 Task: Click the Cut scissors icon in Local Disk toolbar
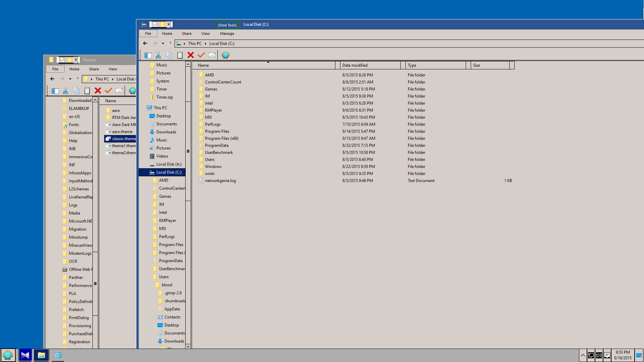coord(158,55)
